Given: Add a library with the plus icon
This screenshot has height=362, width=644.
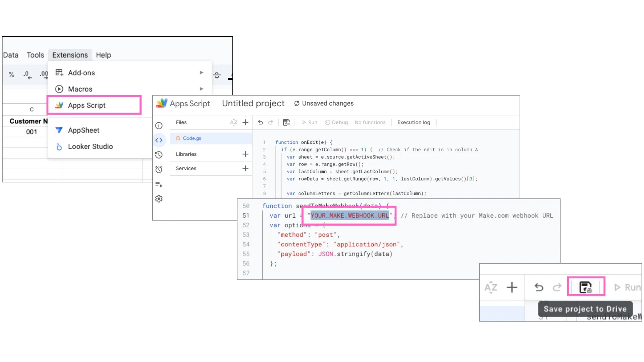Looking at the screenshot, I should 246,154.
